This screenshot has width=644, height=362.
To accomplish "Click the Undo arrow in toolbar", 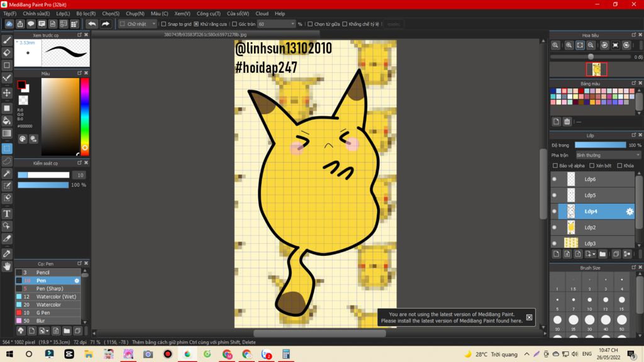I will 92,24.
